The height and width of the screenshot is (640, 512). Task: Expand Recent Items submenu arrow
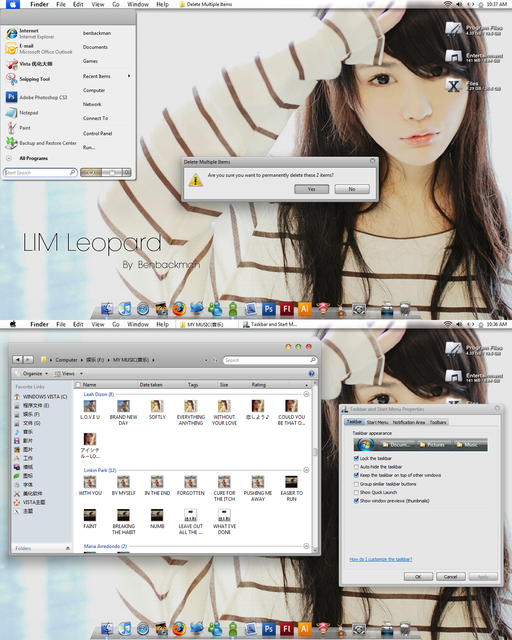[129, 76]
